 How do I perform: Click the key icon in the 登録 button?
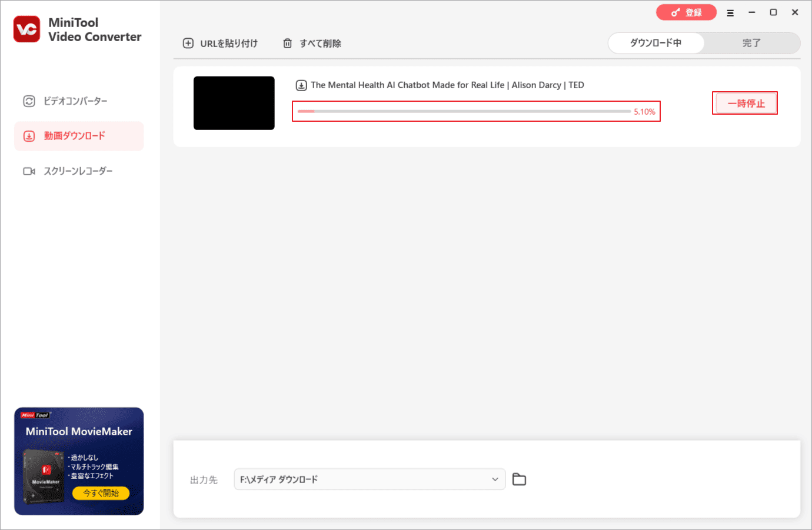point(675,12)
